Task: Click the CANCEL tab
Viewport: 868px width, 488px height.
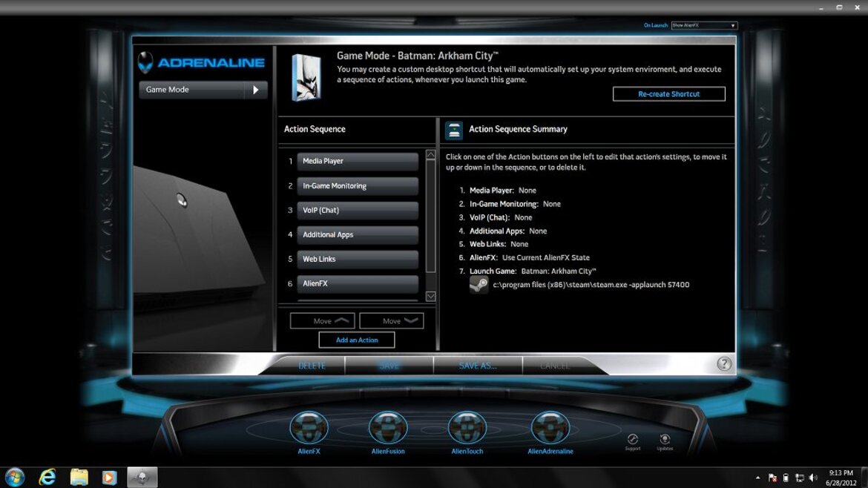Action: pyautogui.click(x=554, y=366)
